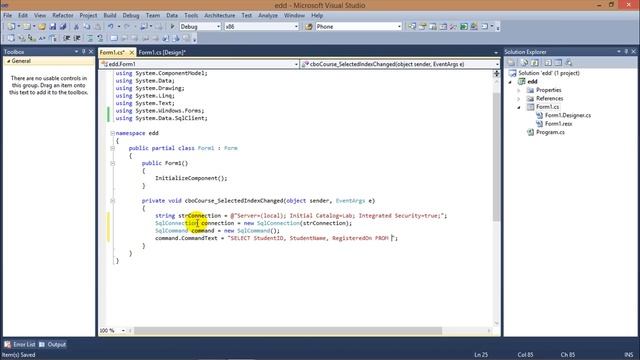Collapse the namespace edd code region
The width and height of the screenshot is (640, 360).
tap(112, 133)
